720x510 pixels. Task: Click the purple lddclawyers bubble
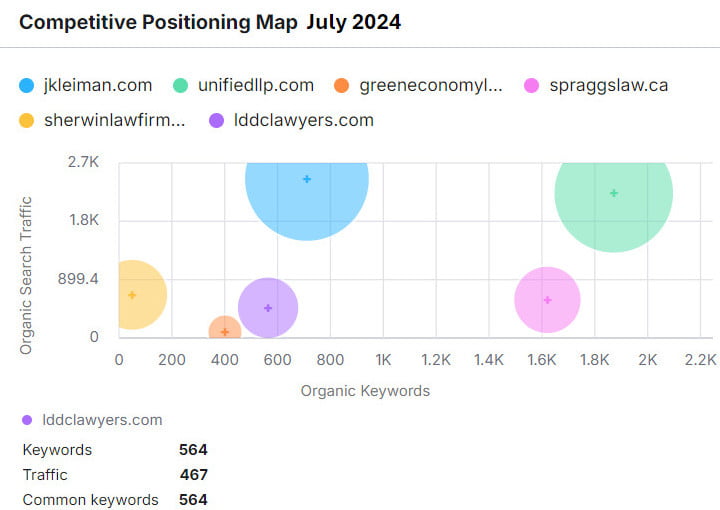coord(268,308)
